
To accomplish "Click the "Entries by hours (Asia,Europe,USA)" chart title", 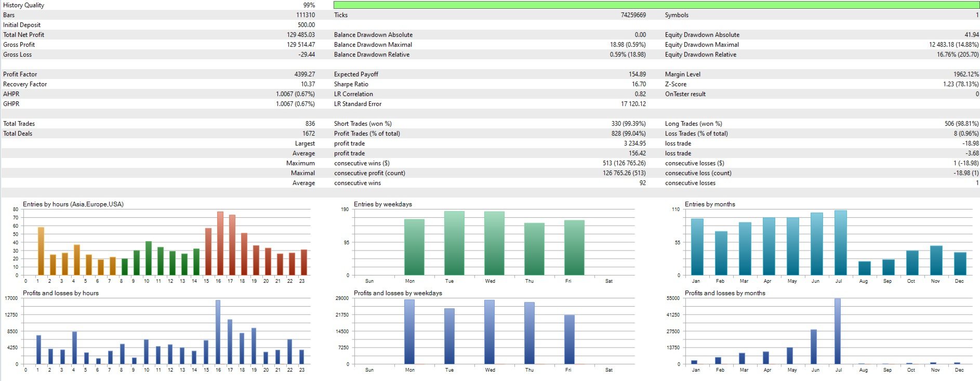I will (73, 204).
